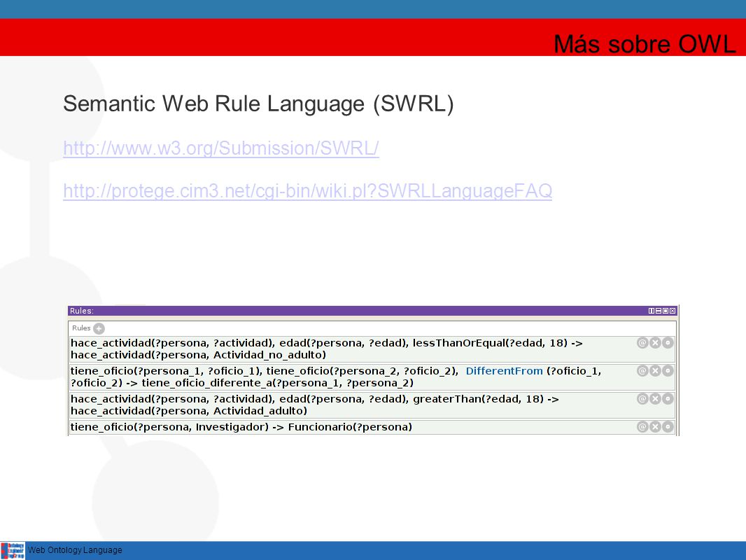Viewport: 746px width, 560px height.
Task: Float the Rules view panel
Action: 666,311
